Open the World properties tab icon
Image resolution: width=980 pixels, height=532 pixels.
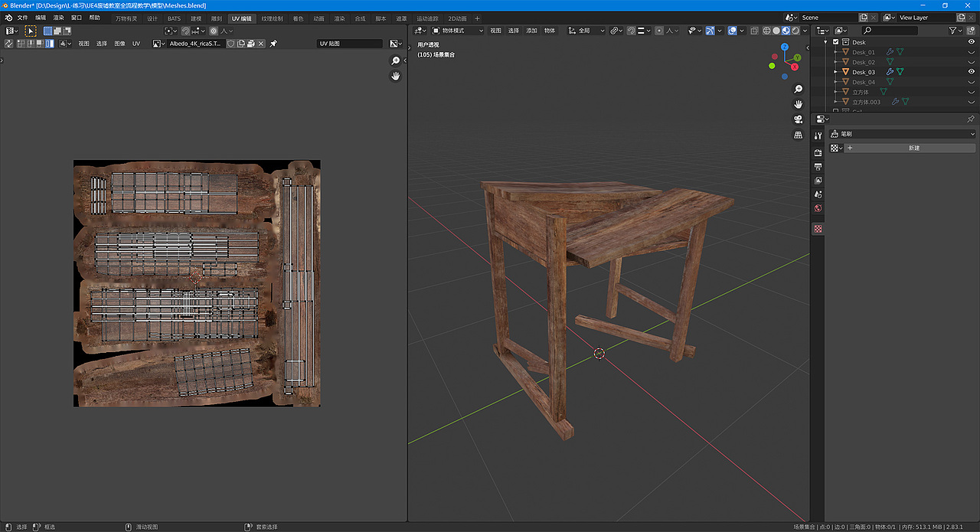click(818, 208)
